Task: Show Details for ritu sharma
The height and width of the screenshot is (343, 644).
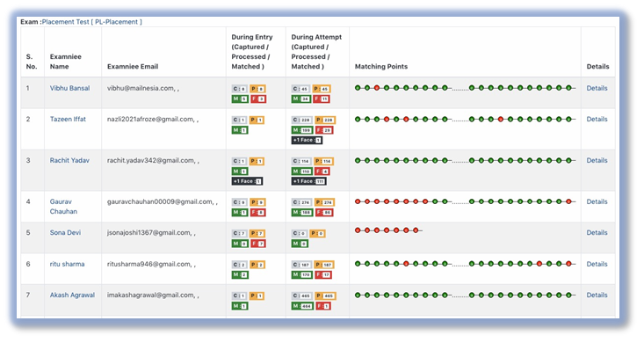Action: 597,264
